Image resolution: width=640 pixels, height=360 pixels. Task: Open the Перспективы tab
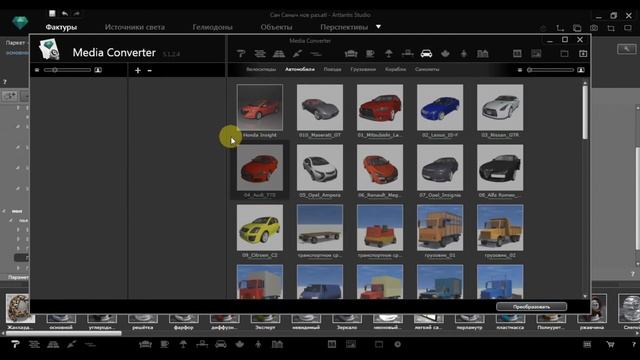[344, 27]
